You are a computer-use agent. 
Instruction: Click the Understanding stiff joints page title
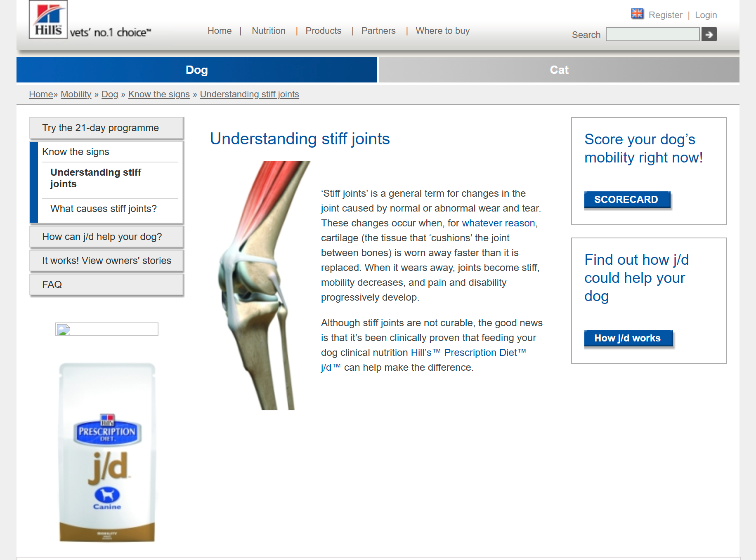click(300, 139)
